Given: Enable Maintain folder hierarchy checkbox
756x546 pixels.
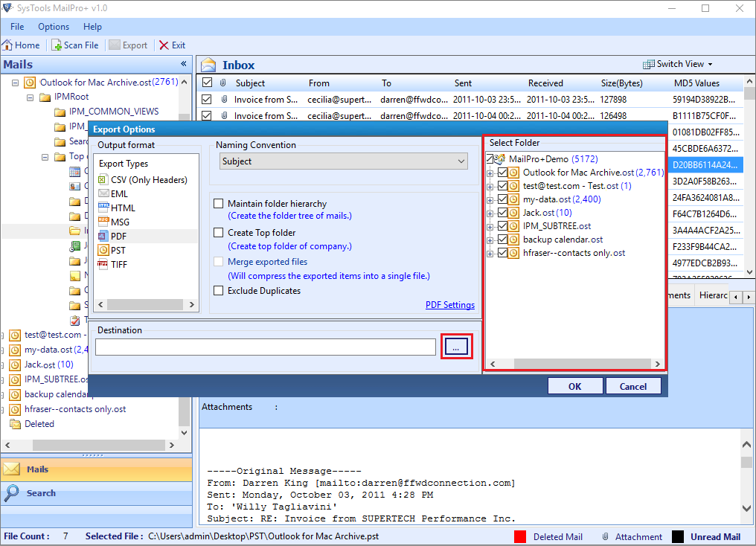Looking at the screenshot, I should coord(219,203).
